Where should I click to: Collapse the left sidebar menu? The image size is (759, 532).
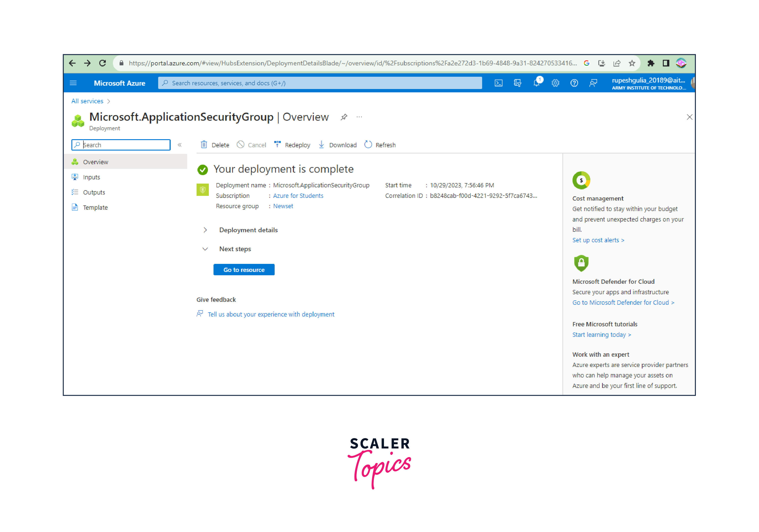click(x=180, y=145)
